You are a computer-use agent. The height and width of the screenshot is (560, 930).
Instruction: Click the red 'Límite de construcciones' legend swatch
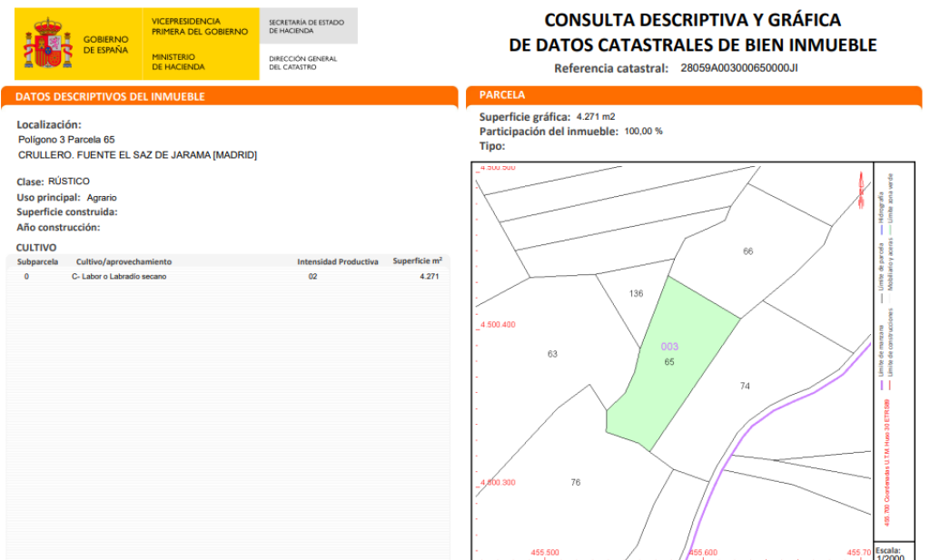891,385
